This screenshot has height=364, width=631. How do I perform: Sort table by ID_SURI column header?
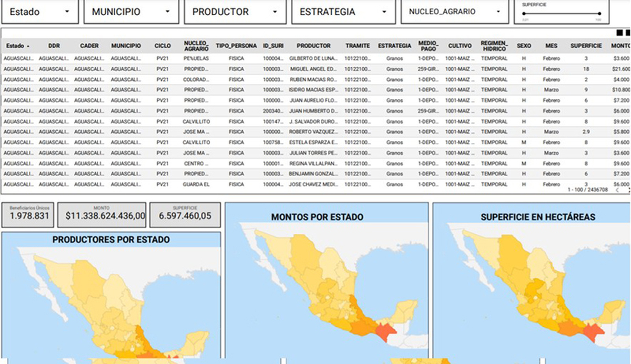click(x=273, y=46)
